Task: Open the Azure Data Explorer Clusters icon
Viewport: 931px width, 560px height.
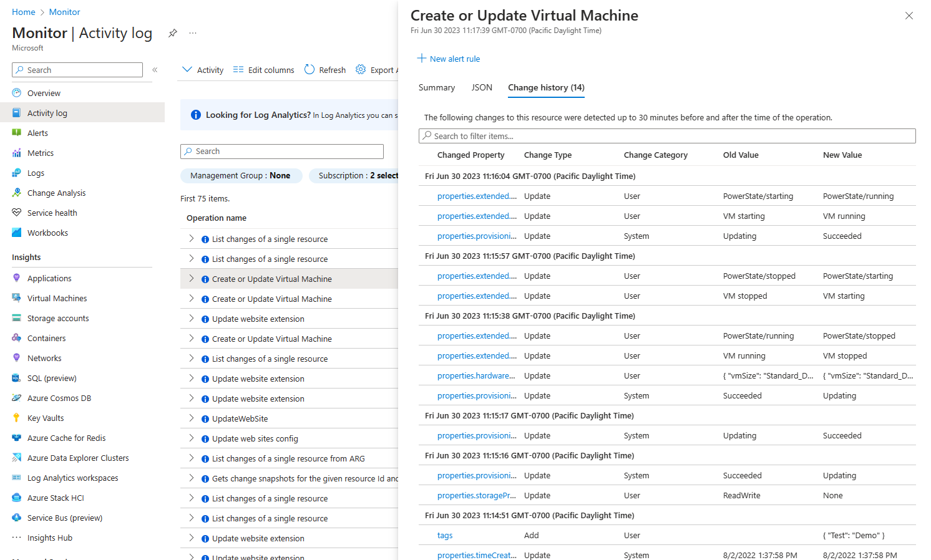Action: point(17,458)
